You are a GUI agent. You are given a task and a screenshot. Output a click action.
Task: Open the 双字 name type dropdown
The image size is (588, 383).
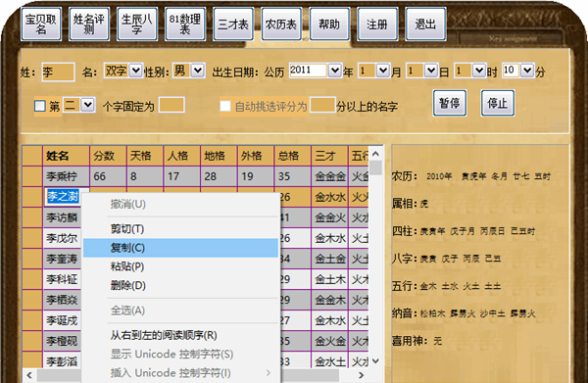[135, 71]
